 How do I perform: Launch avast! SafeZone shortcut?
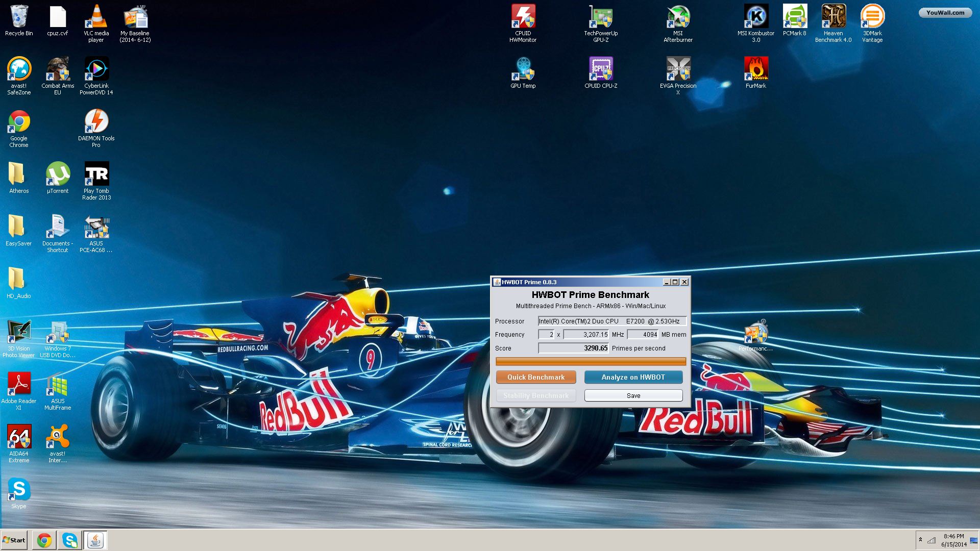[x=19, y=76]
